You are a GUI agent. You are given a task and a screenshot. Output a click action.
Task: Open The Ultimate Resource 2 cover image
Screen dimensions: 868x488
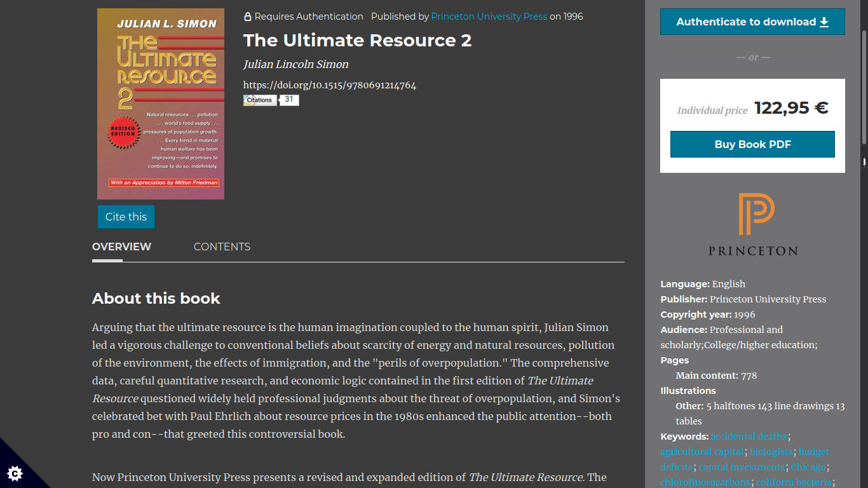point(161,104)
